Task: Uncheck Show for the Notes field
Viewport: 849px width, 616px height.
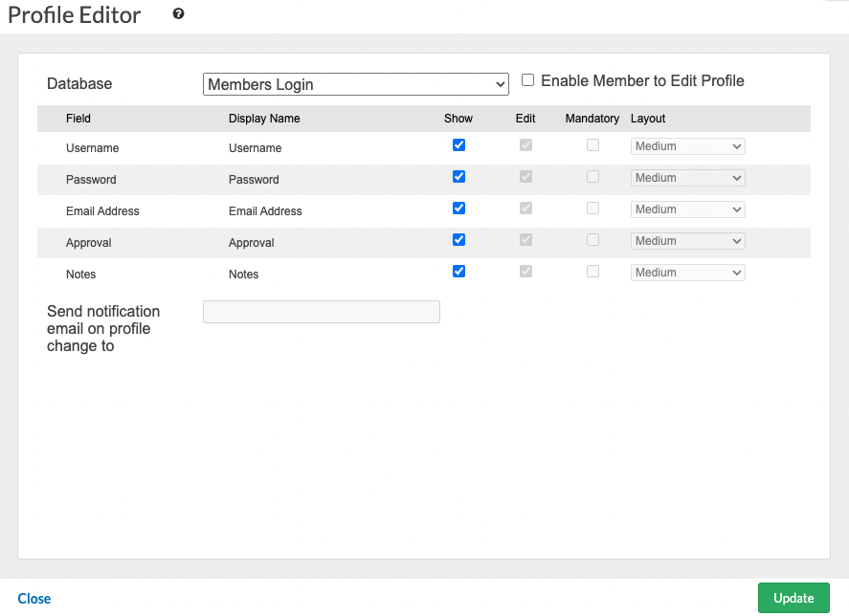Action: click(x=458, y=272)
